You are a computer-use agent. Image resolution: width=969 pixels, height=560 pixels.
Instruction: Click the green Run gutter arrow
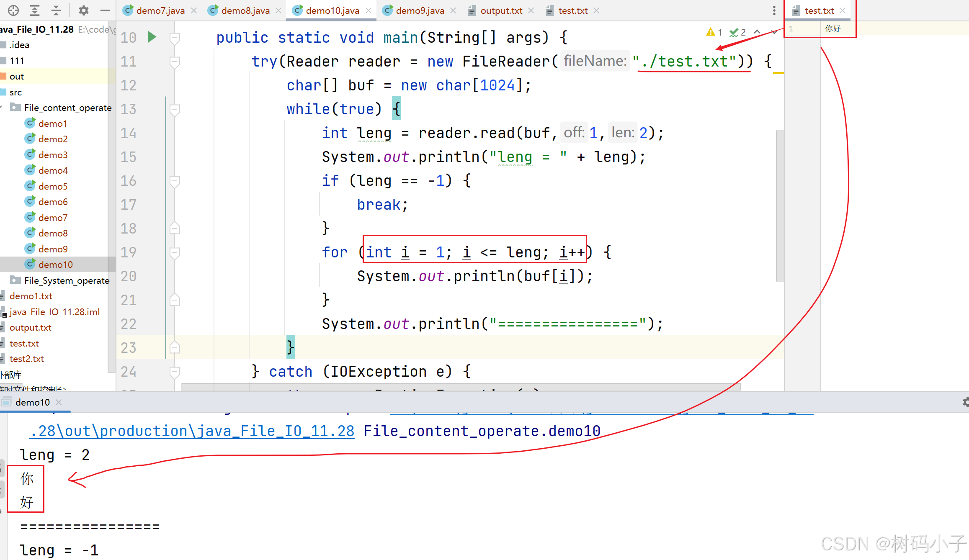point(152,37)
